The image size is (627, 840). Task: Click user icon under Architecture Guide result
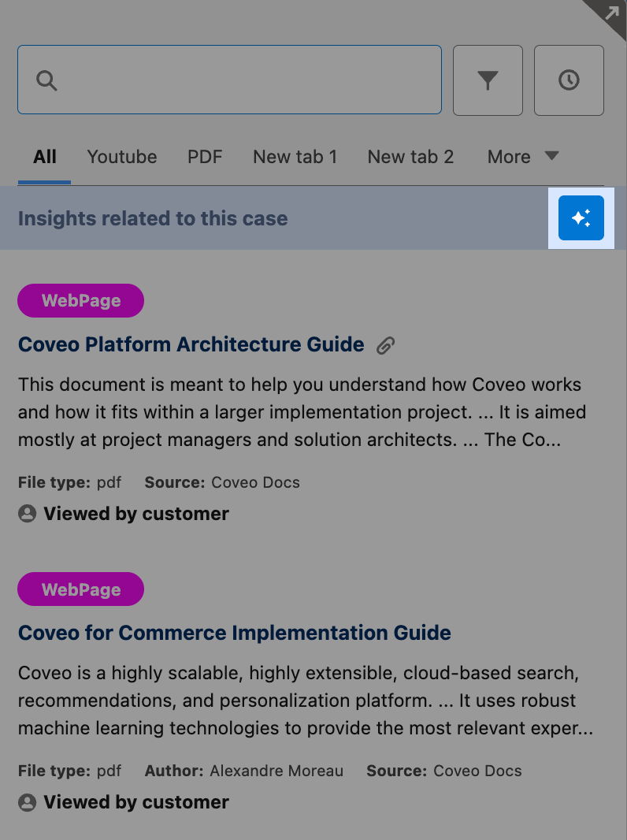(x=28, y=513)
